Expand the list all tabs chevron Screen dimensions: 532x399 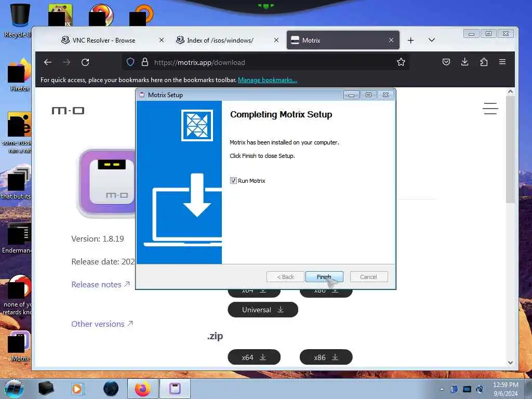point(432,40)
